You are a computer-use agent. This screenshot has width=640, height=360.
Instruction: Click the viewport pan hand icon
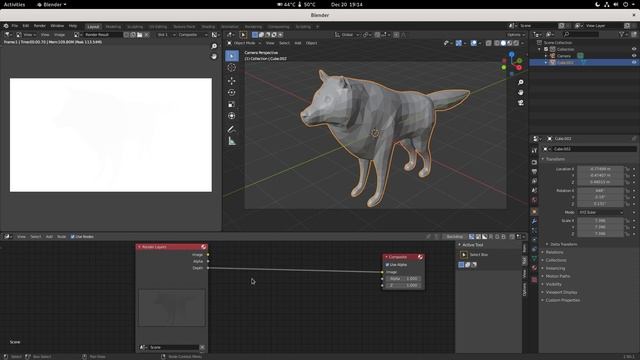pyautogui.click(x=521, y=93)
